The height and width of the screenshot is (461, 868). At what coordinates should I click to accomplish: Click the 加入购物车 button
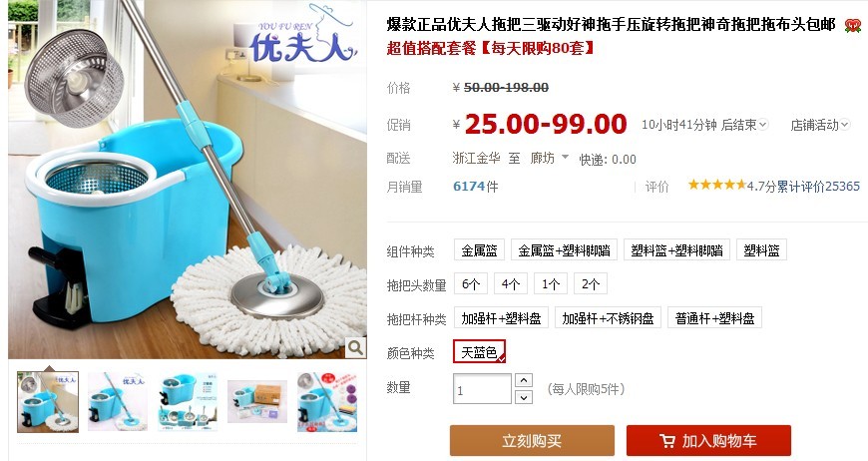pos(708,440)
